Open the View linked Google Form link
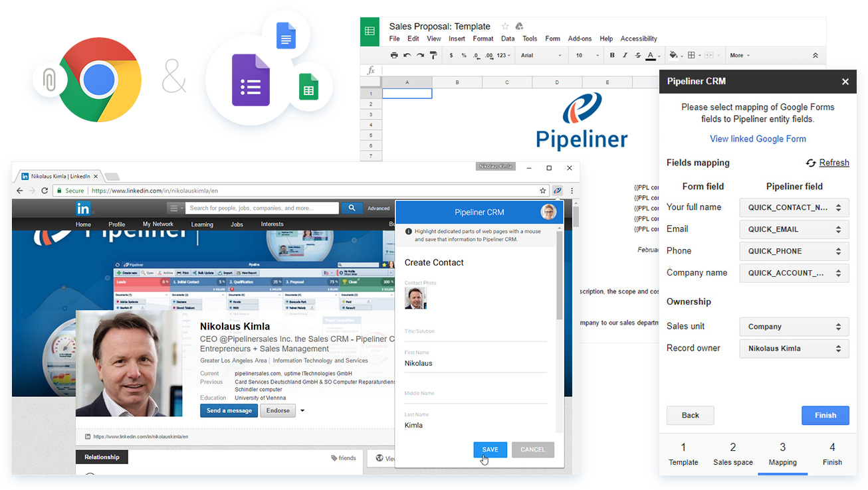 [758, 139]
